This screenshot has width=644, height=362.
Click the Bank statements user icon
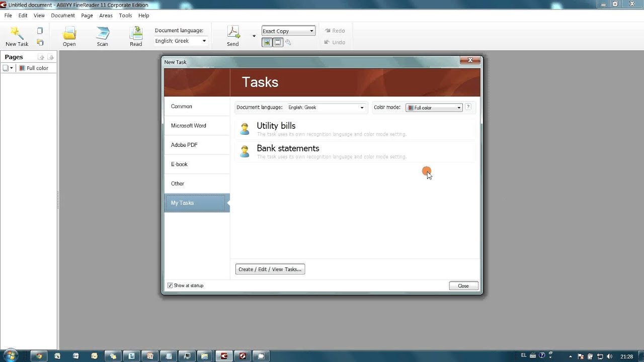(245, 151)
